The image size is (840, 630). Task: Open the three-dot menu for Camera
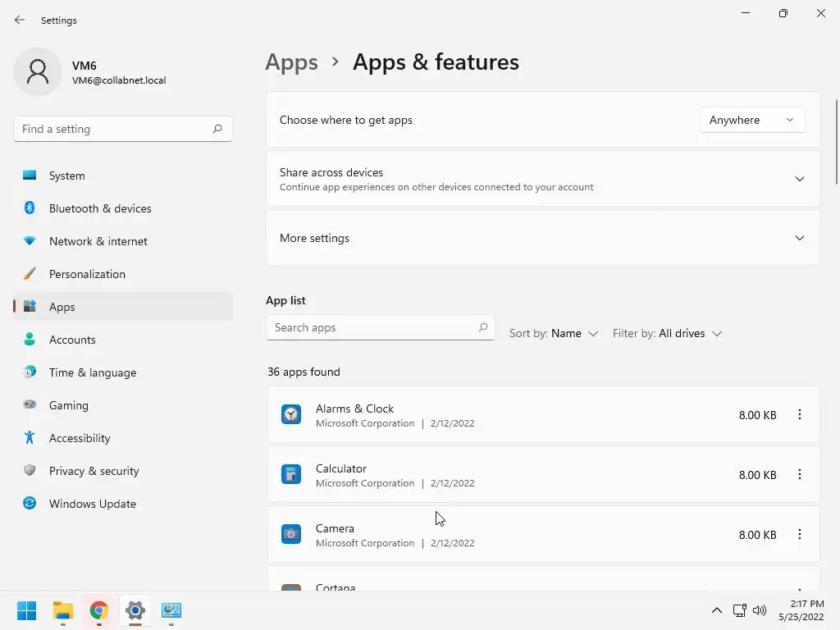point(799,535)
